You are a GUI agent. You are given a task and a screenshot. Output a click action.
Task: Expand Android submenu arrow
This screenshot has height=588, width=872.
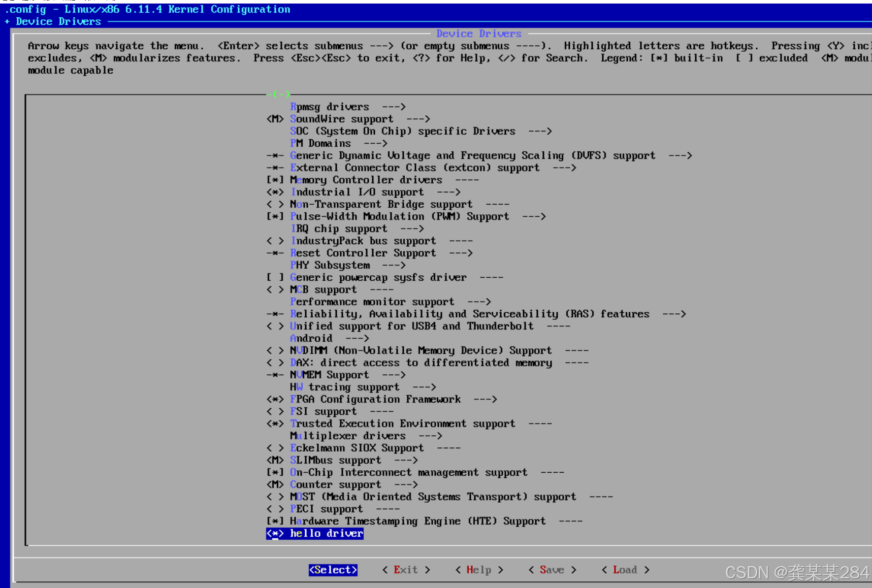click(357, 338)
